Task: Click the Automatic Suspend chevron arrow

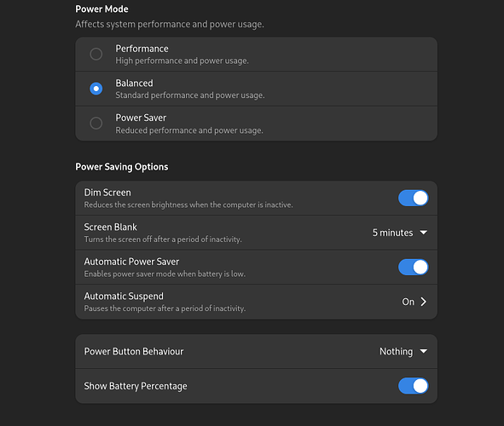Action: (424, 302)
